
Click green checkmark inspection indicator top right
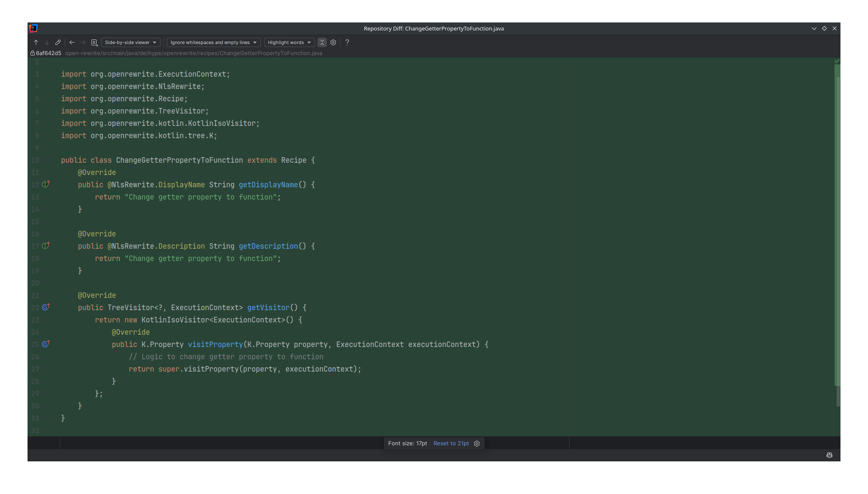point(837,61)
